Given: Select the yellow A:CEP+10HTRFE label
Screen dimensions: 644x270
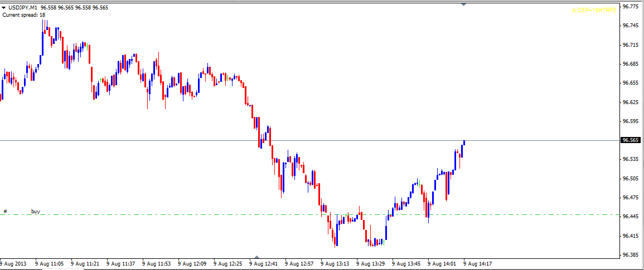Looking at the screenshot, I should coord(594,10).
